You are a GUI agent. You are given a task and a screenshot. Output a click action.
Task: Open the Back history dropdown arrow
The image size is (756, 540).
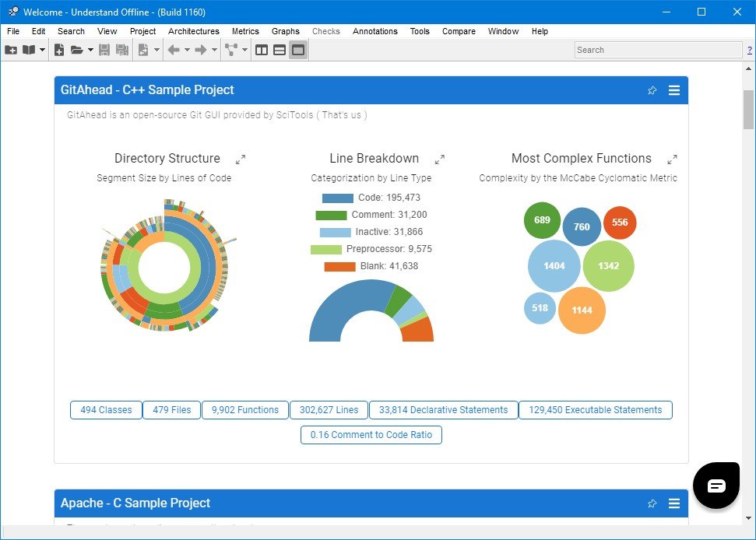187,50
